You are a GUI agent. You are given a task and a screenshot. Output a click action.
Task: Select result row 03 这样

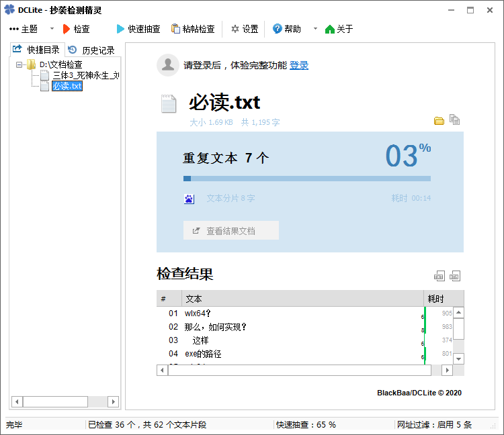(x=304, y=340)
